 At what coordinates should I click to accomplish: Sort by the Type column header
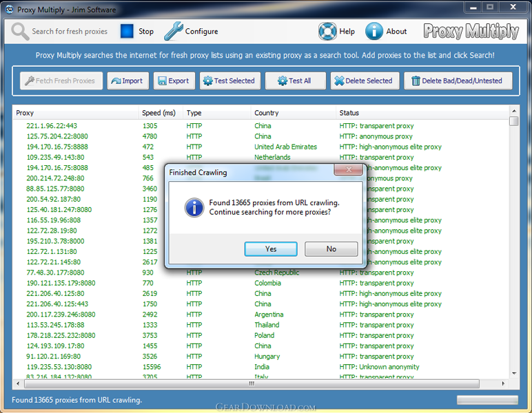(x=217, y=113)
